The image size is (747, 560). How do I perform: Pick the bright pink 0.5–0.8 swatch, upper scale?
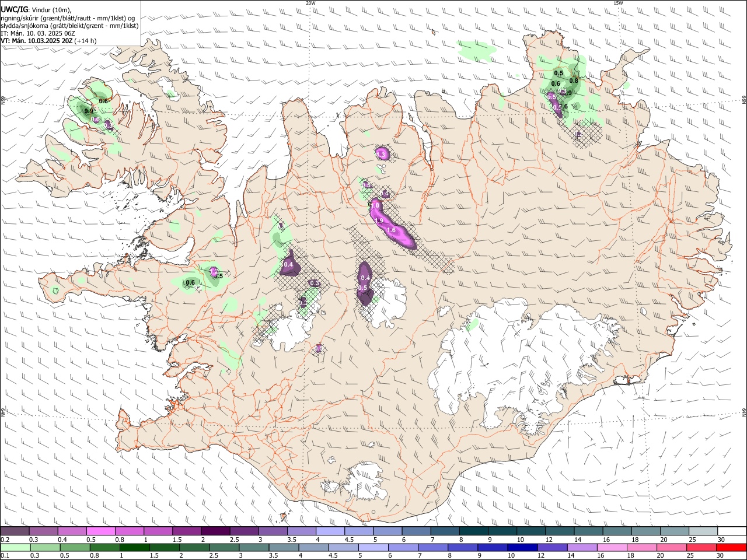(101, 531)
